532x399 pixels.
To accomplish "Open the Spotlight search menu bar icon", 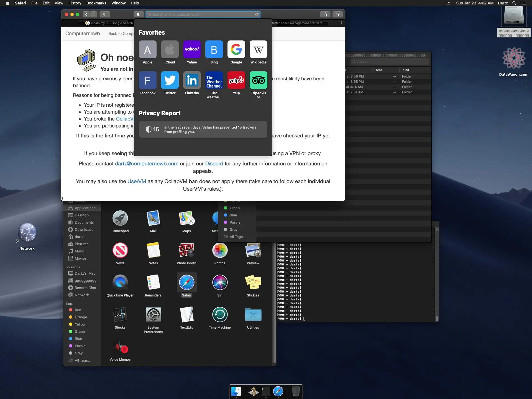I will (514, 3).
